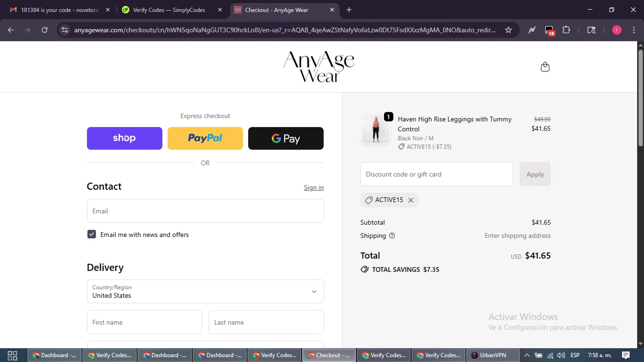Open Checkout window in the taskbar
The width and height of the screenshot is (644, 362).
(x=329, y=356)
